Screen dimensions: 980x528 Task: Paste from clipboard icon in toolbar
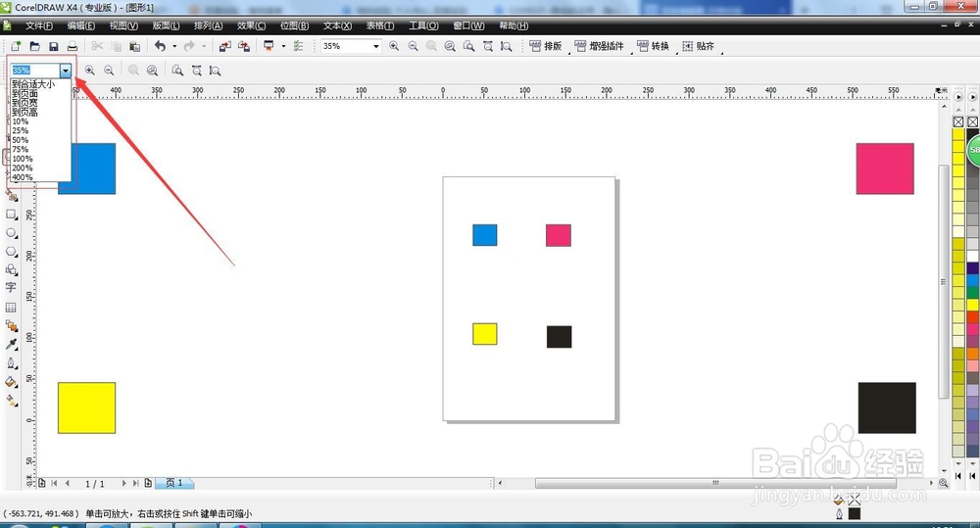tap(134, 46)
